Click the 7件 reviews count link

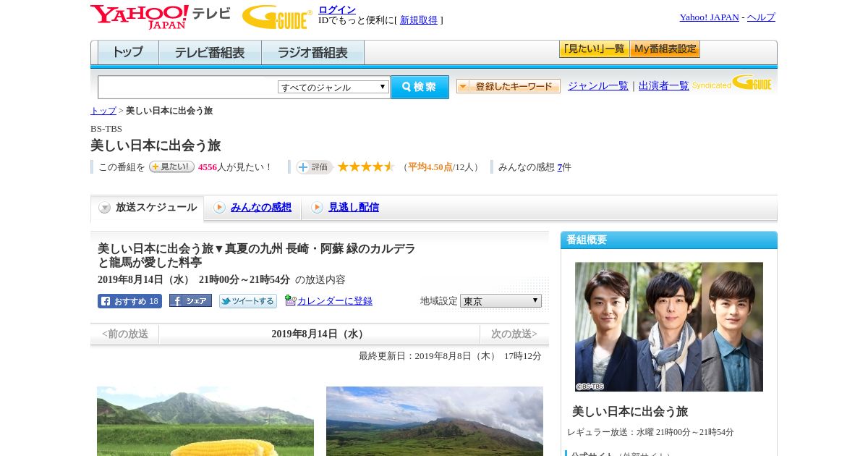[x=560, y=167]
